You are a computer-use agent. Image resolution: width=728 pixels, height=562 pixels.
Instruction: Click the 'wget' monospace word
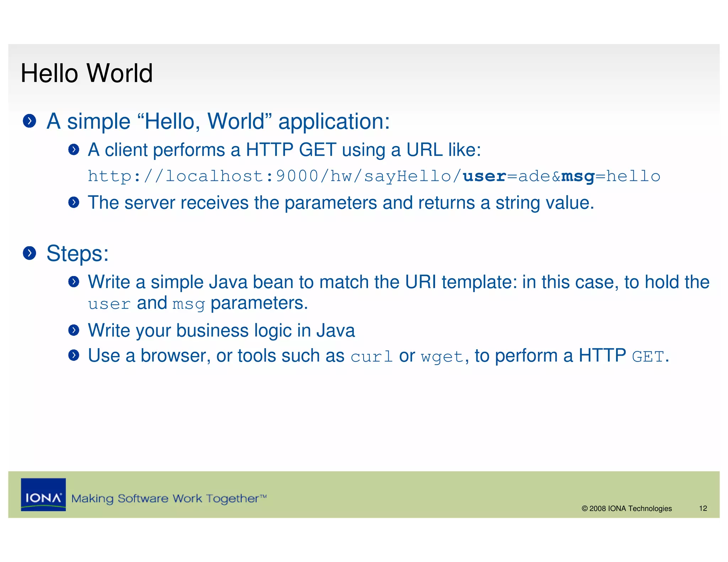point(442,357)
